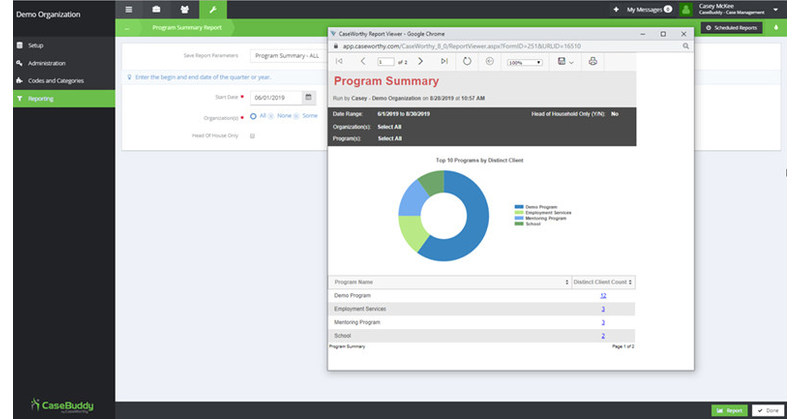
Task: Open the Save Report Parameters dropdown
Action: 285,56
